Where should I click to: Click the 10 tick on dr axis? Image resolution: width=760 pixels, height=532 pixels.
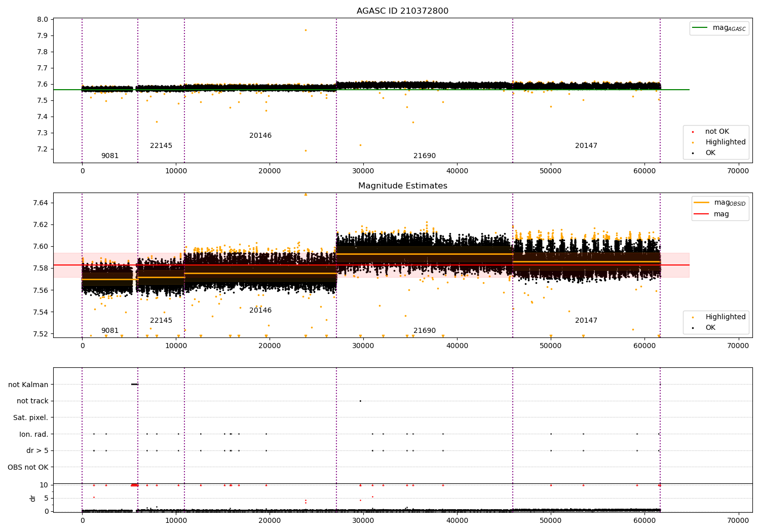pyautogui.click(x=44, y=485)
